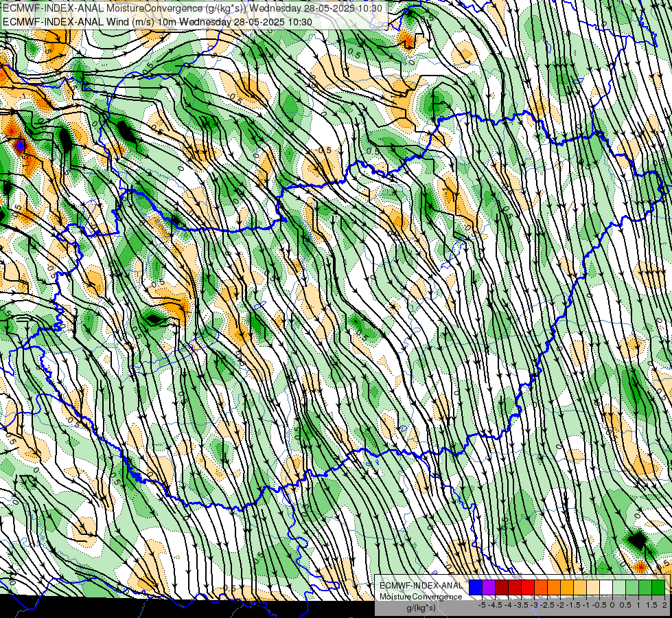
Task: Click the blue legend swatch below -5
Action: (x=476, y=587)
